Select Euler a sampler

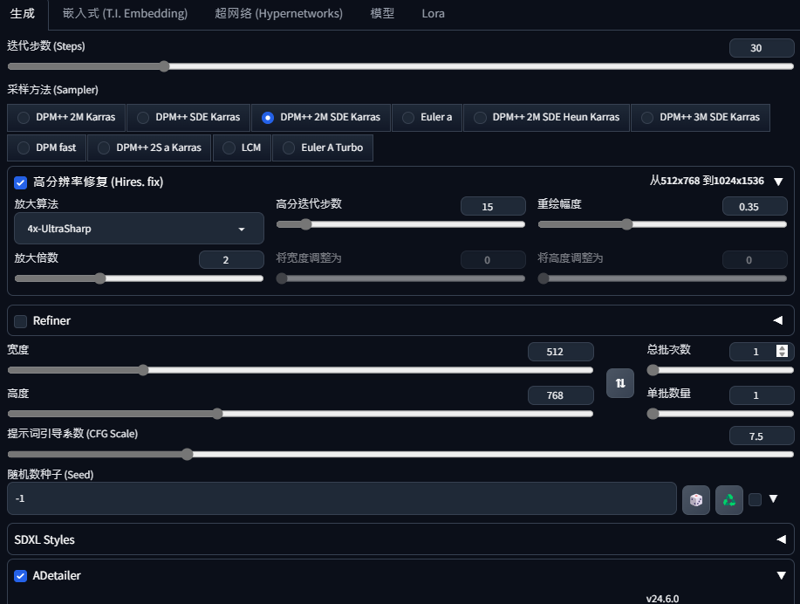click(x=427, y=117)
